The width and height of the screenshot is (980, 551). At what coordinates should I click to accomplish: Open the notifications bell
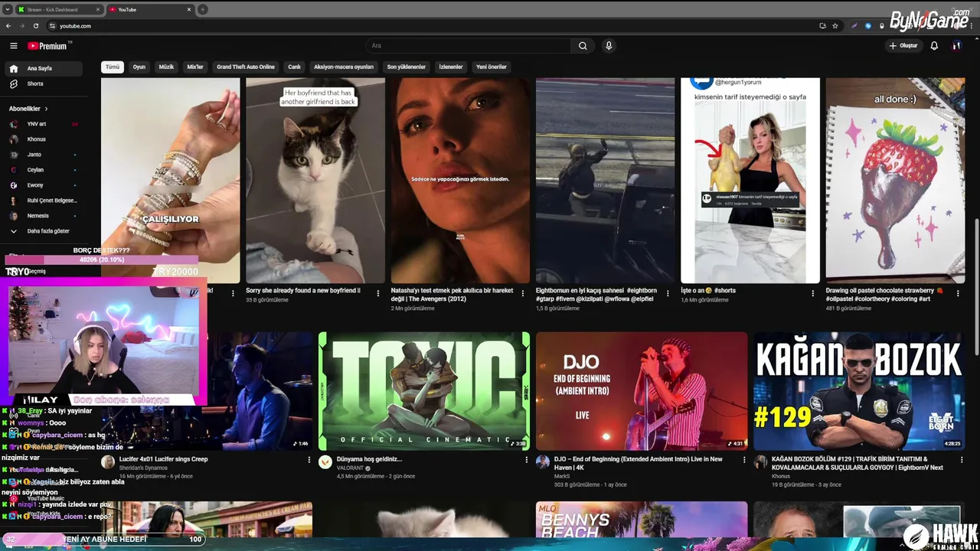[x=934, y=46]
